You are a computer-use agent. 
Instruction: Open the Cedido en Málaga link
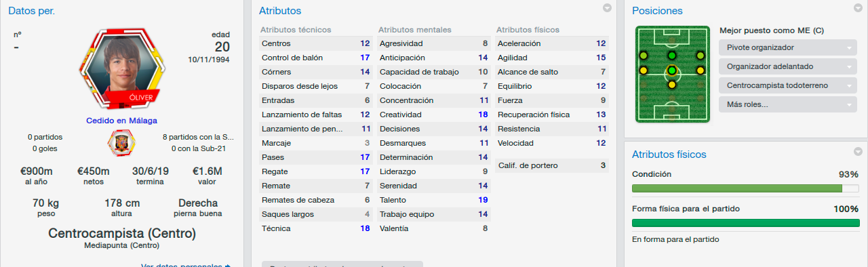pyautogui.click(x=121, y=121)
